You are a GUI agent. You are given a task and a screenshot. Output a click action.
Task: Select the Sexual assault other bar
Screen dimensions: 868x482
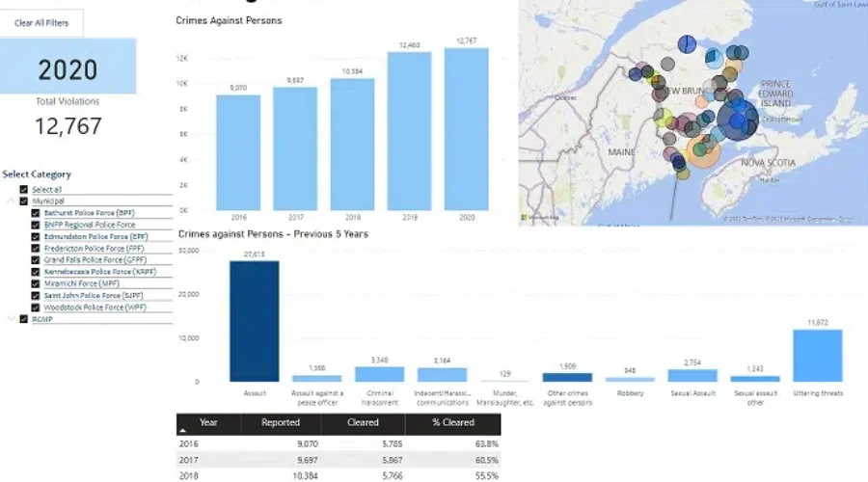click(755, 379)
